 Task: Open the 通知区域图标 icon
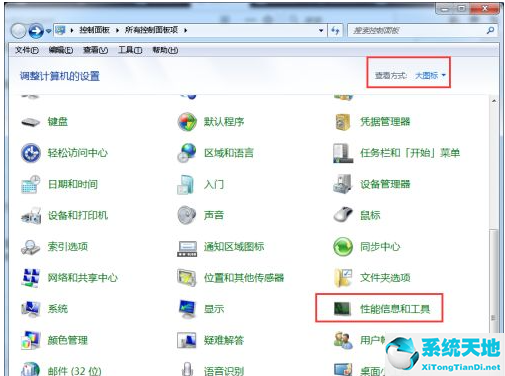click(x=187, y=249)
